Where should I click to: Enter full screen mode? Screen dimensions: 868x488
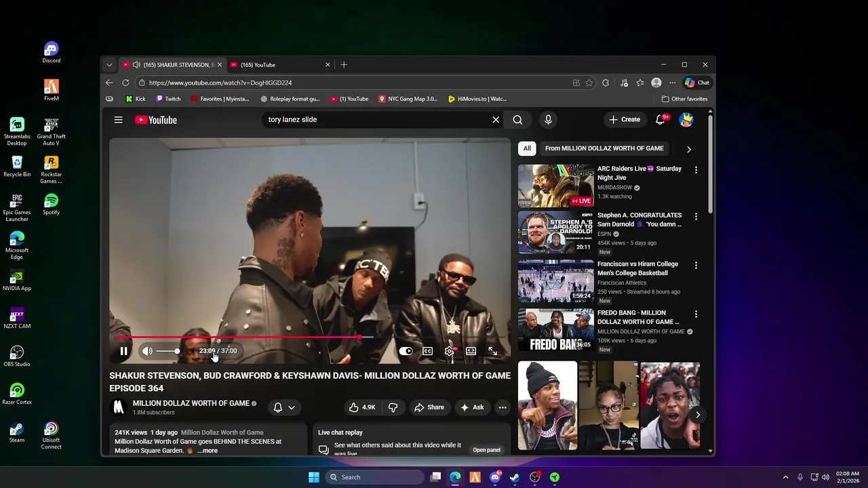click(x=492, y=351)
